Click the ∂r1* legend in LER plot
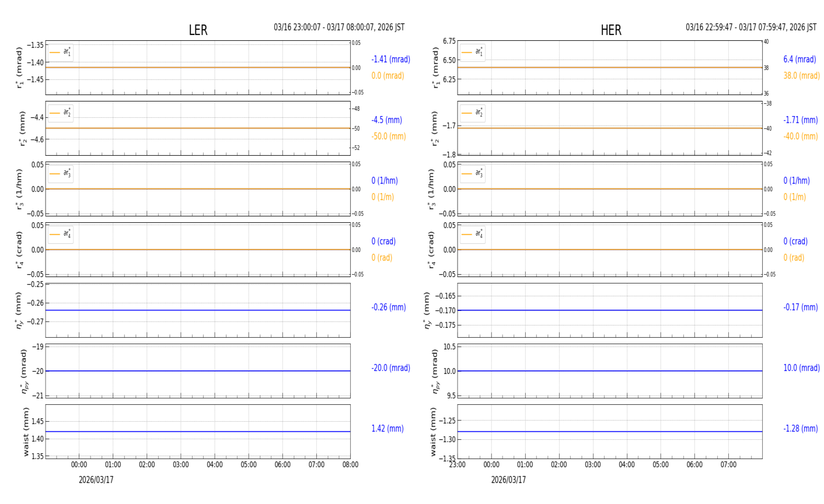Viewport: 824px width, 504px height. [x=61, y=52]
